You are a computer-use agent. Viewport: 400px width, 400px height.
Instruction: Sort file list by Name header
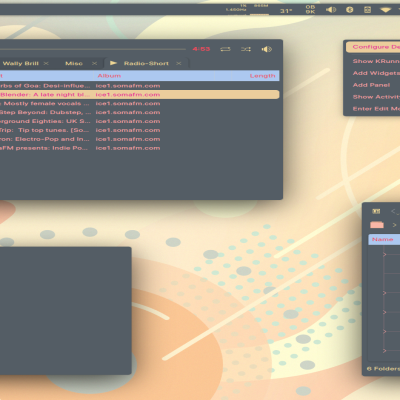tap(384, 239)
